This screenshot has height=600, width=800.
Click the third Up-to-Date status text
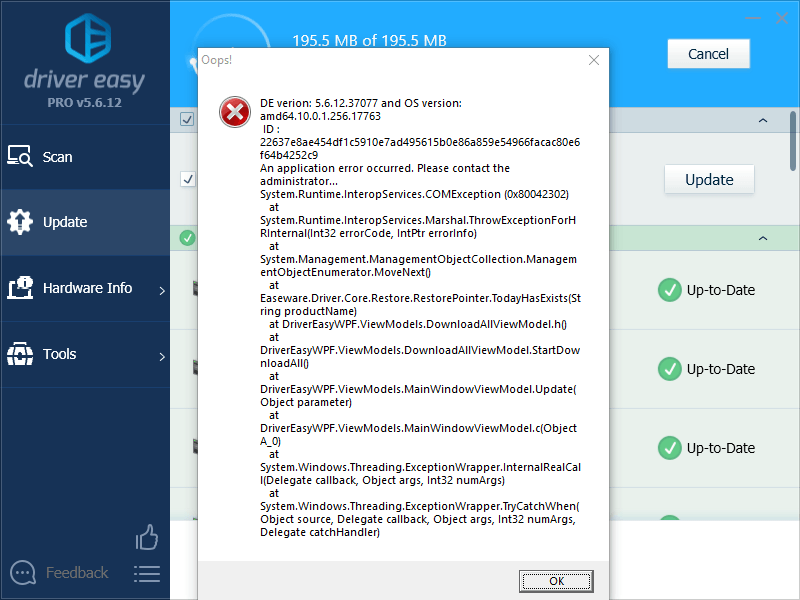(721, 448)
